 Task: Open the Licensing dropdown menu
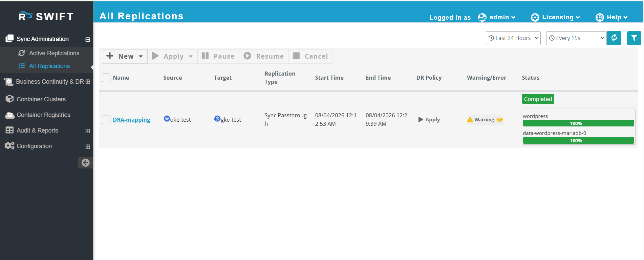coord(561,17)
